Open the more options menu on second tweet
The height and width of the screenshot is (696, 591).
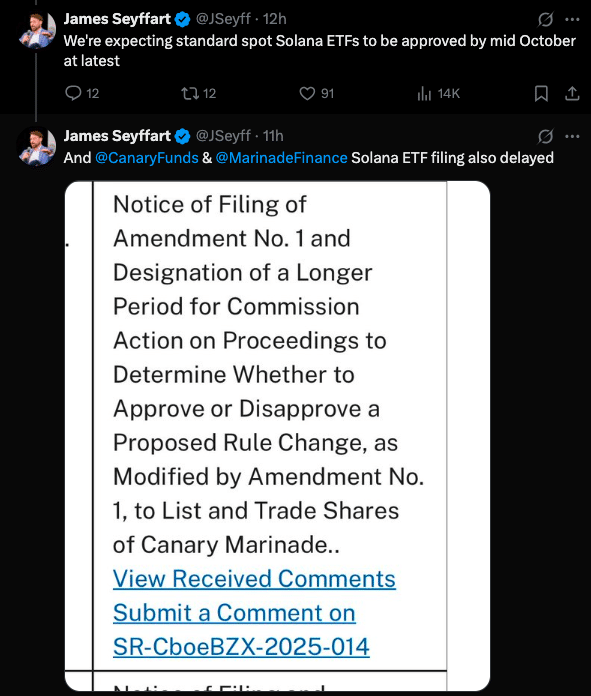point(572,136)
